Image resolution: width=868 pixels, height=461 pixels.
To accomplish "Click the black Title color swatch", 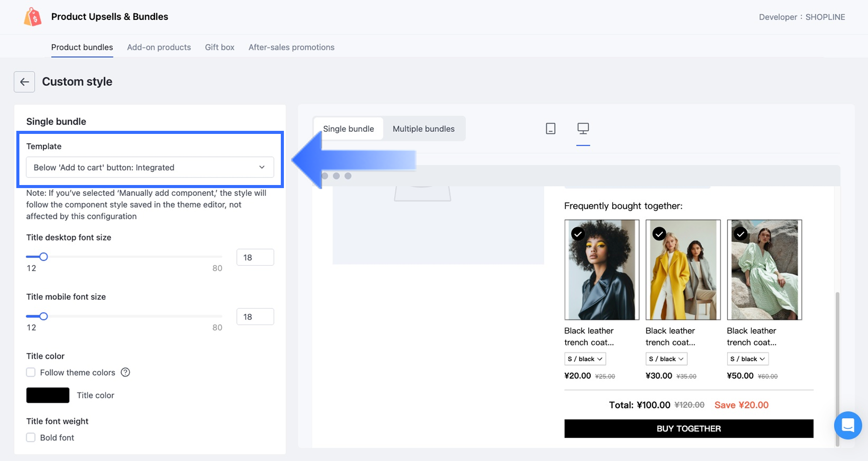I will [x=48, y=395].
